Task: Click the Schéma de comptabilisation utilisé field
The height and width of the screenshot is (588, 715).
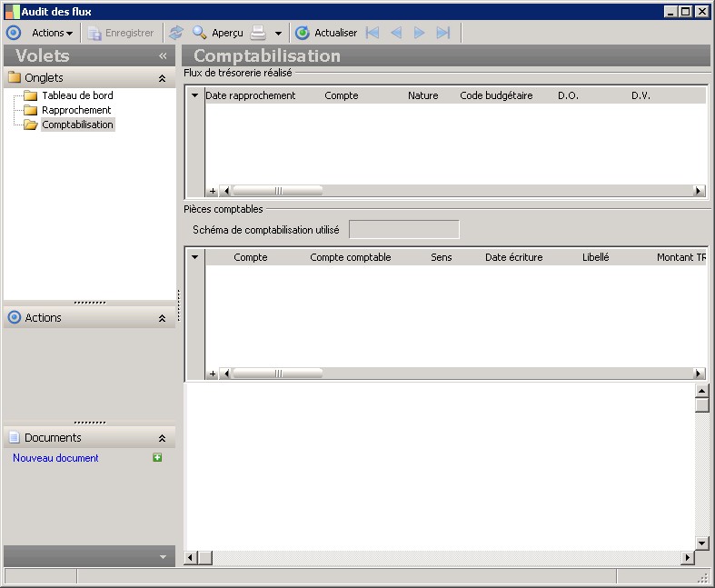Action: pos(403,230)
